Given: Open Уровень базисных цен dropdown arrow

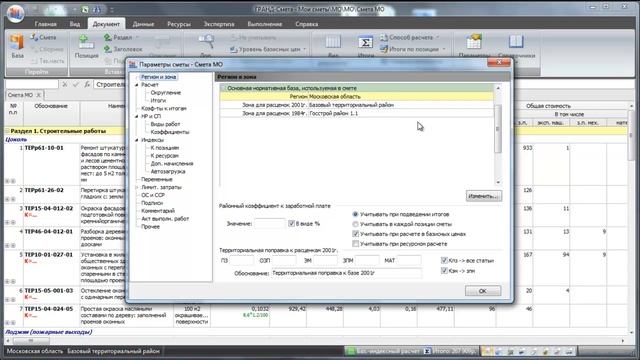Looking at the screenshot, I should click(x=304, y=49).
